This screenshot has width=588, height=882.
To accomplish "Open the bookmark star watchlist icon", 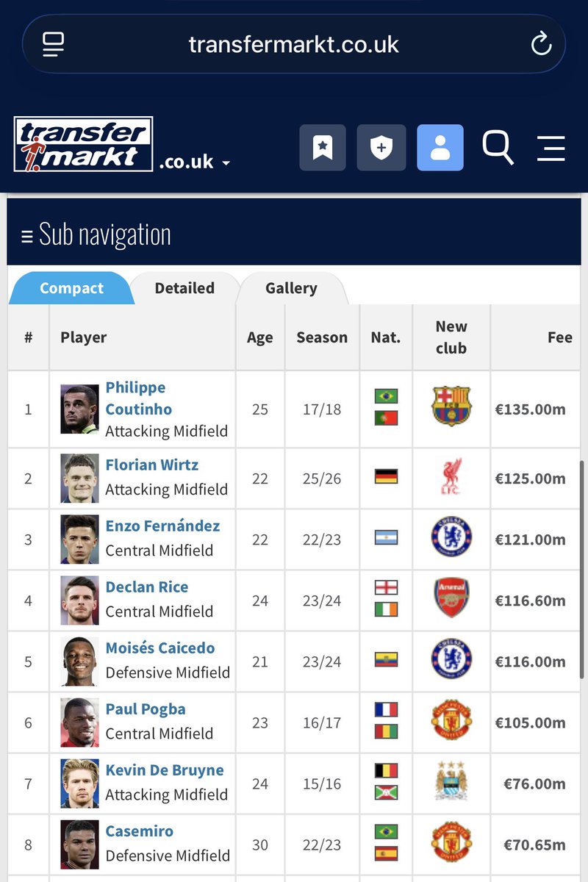I will coord(323,148).
